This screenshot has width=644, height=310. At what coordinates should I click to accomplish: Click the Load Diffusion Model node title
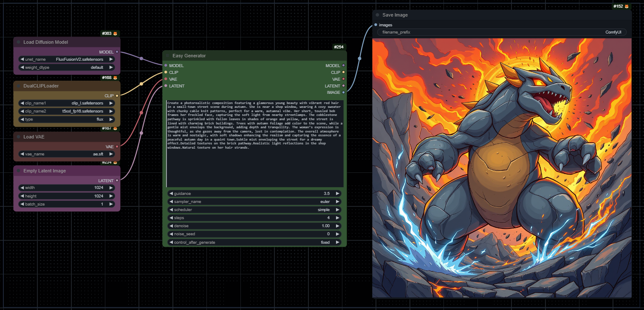pyautogui.click(x=46, y=42)
